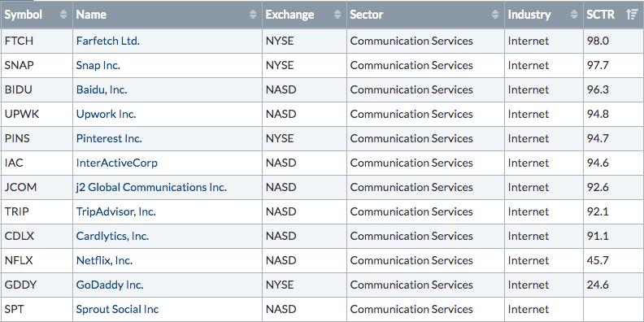Sort table by Symbol column arrows
Viewport: 644px width, 322px height.
63,15
